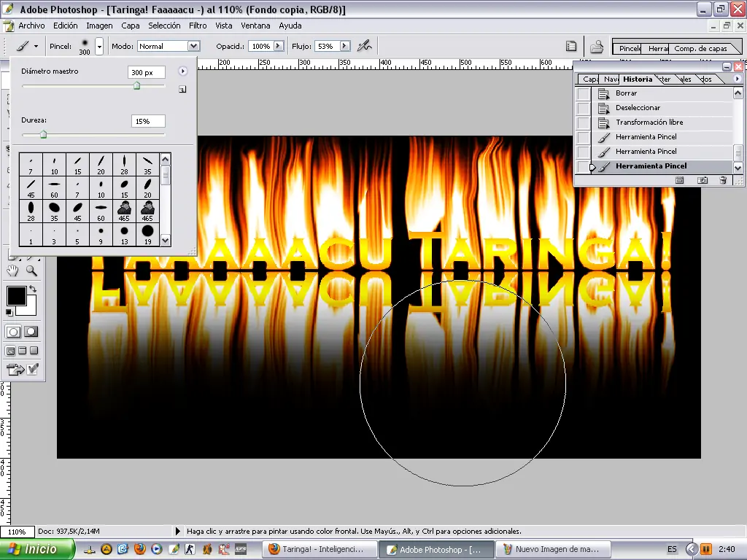This screenshot has height=560, width=747.
Task: Select the Transformación libre history state
Action: (x=662, y=122)
